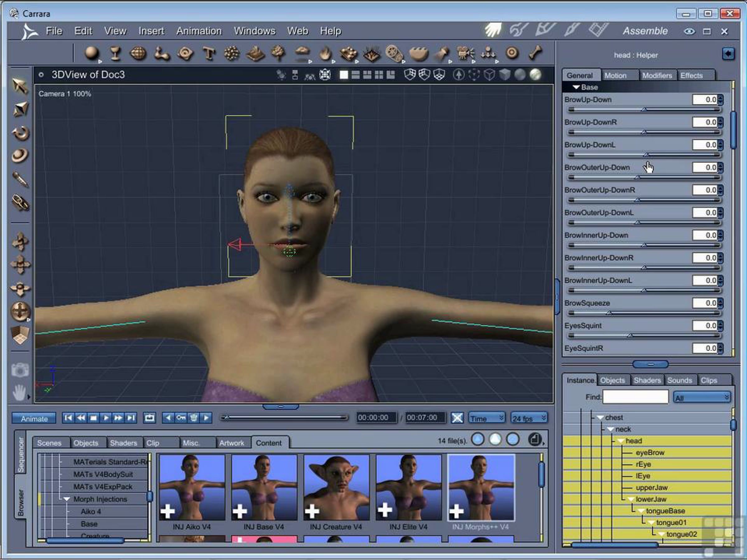The image size is (747, 560).
Task: Switch to the Motion tab
Action: pos(615,76)
